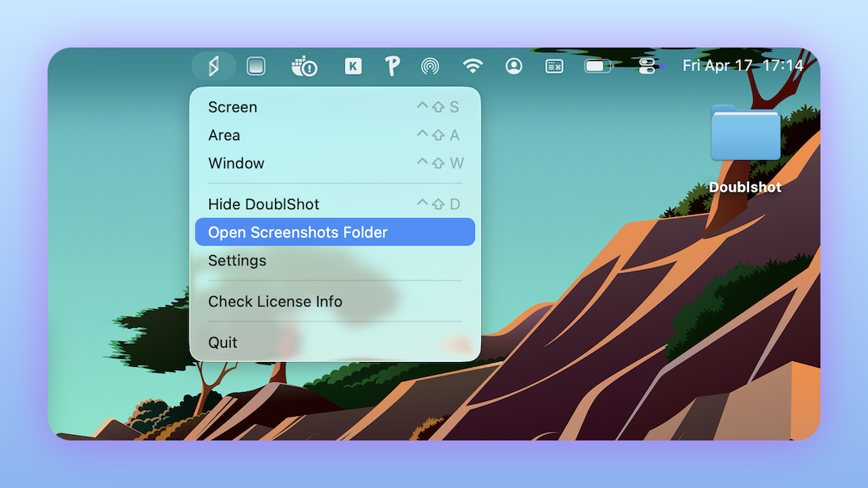
Task: Capture the full Screen
Action: click(x=232, y=107)
